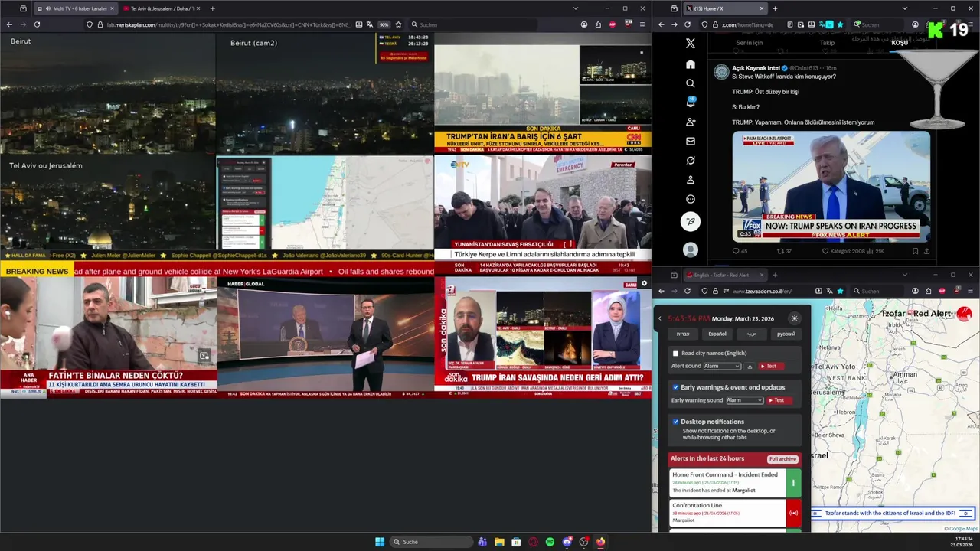Viewport: 980px width, 551px height.
Task: Bookmark star in Multi TV address bar
Action: pos(398,24)
